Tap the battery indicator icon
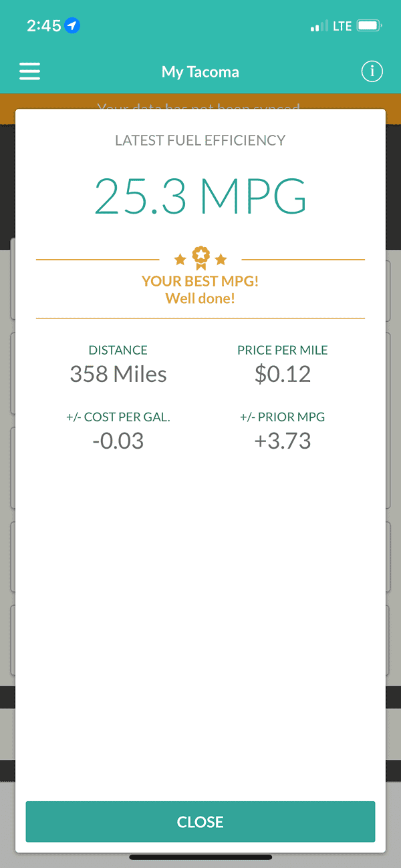This screenshot has width=401, height=868. point(369,26)
